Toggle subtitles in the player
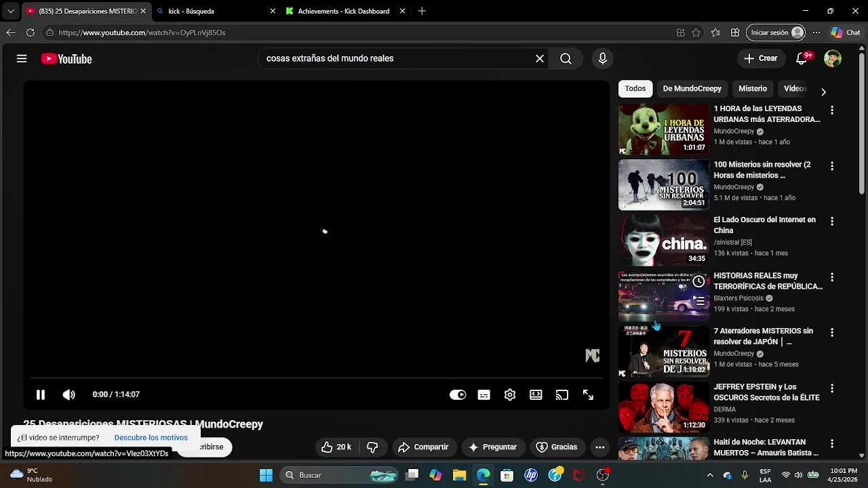This screenshot has height=488, width=868. 484,394
